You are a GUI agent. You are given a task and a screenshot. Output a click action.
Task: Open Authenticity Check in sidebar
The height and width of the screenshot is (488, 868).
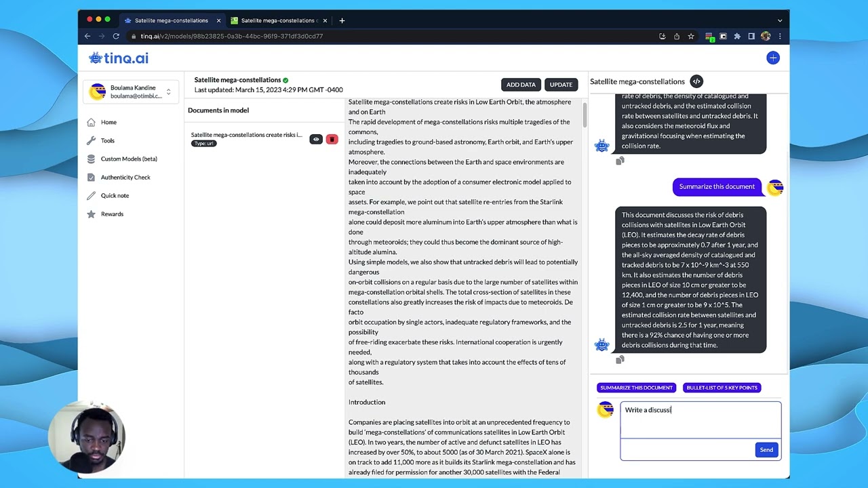point(125,178)
